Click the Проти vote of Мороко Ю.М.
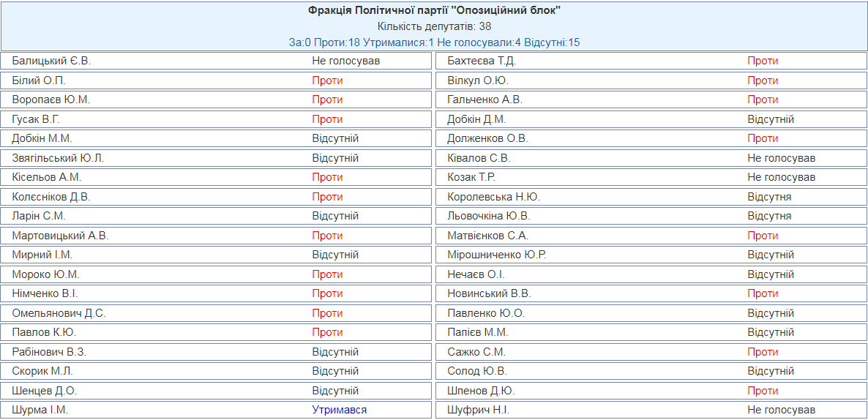Viewport: 868px width, 420px height. click(x=327, y=274)
